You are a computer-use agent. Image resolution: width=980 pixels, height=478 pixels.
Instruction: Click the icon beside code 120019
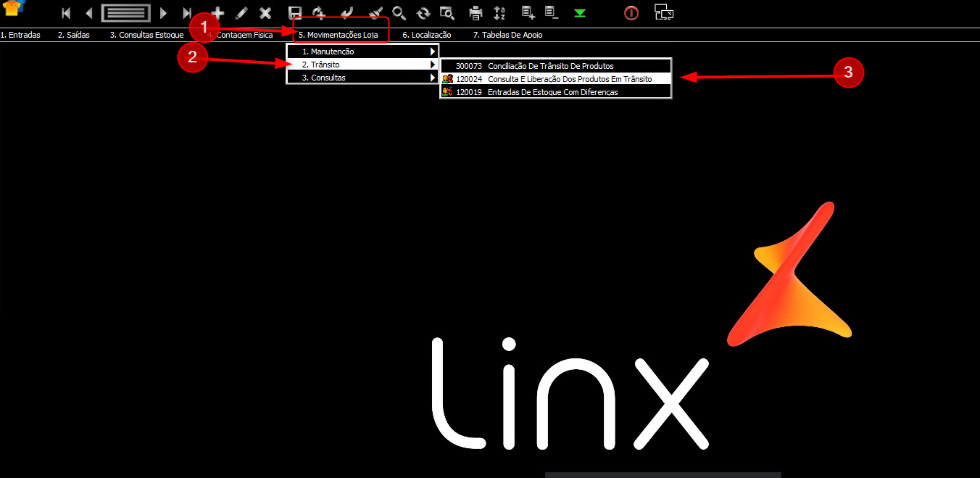(x=448, y=92)
